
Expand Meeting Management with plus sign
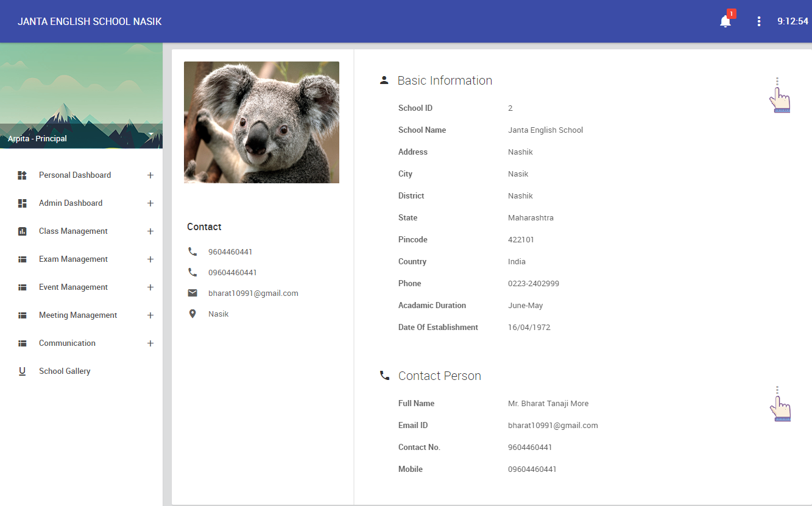[150, 315]
